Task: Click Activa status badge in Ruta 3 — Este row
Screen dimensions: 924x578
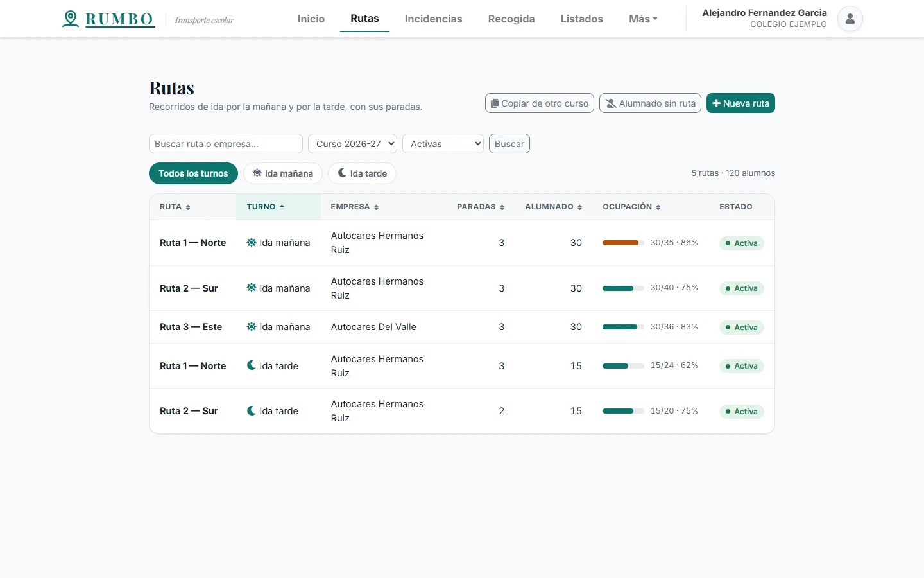Action: coord(742,328)
